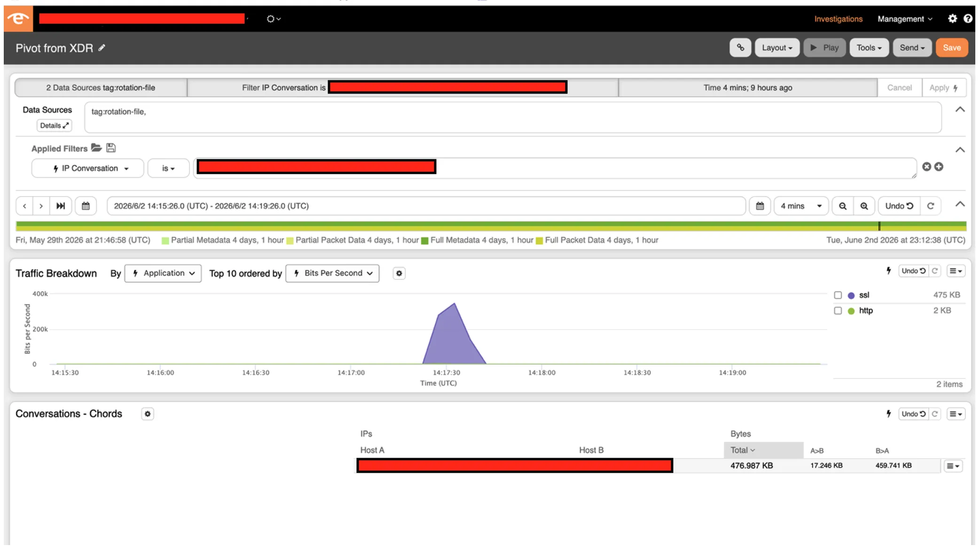Click the save filter floppy disk icon

tap(111, 148)
